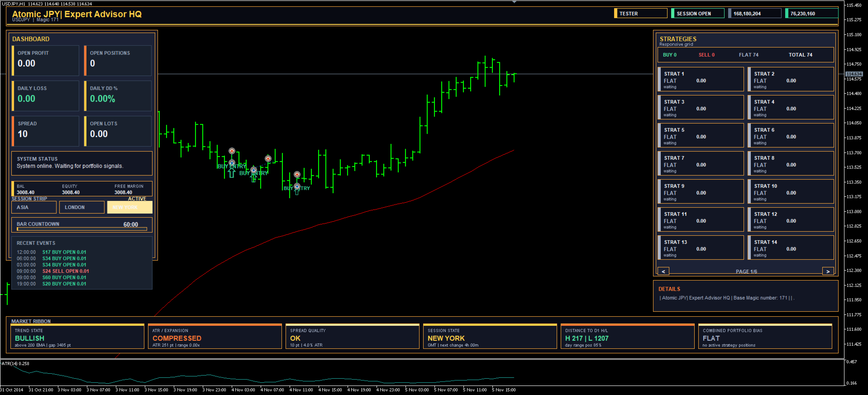
Task: Click the leftmost blue buy-open trade marker
Action: pyautogui.click(x=232, y=162)
